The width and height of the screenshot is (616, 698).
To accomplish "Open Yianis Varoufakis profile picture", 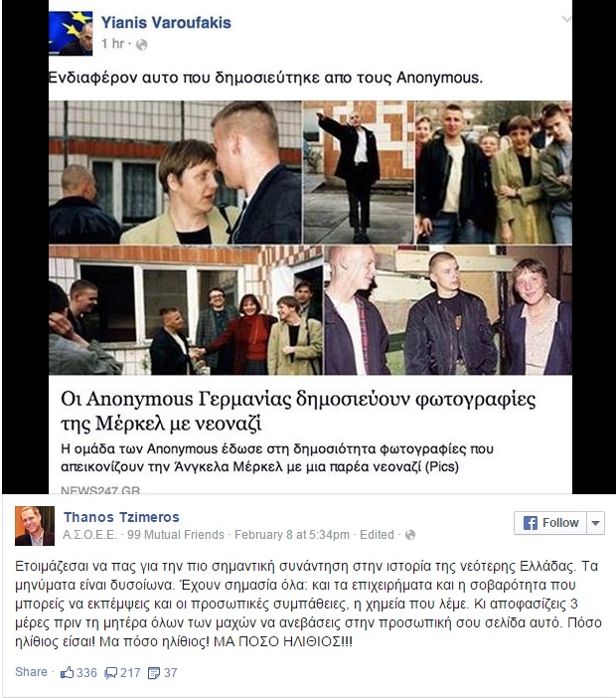I will click(x=71, y=34).
